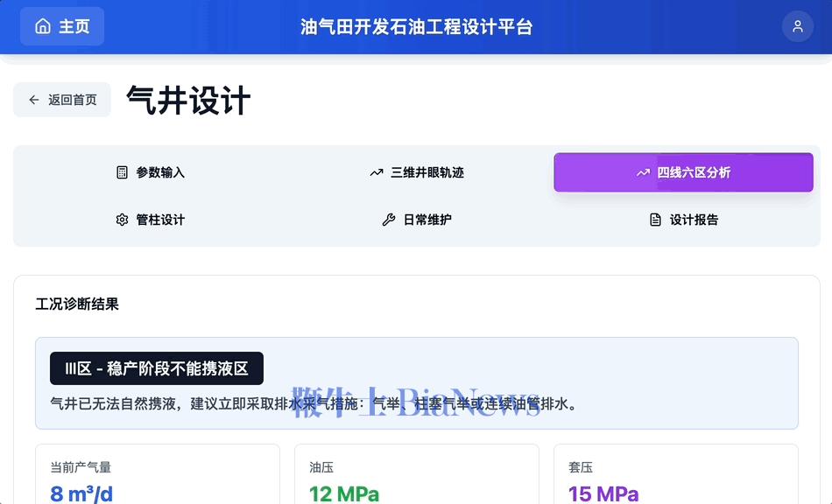Click the wrench icon beside 日常维护
The width and height of the screenshot is (832, 504).
(388, 220)
